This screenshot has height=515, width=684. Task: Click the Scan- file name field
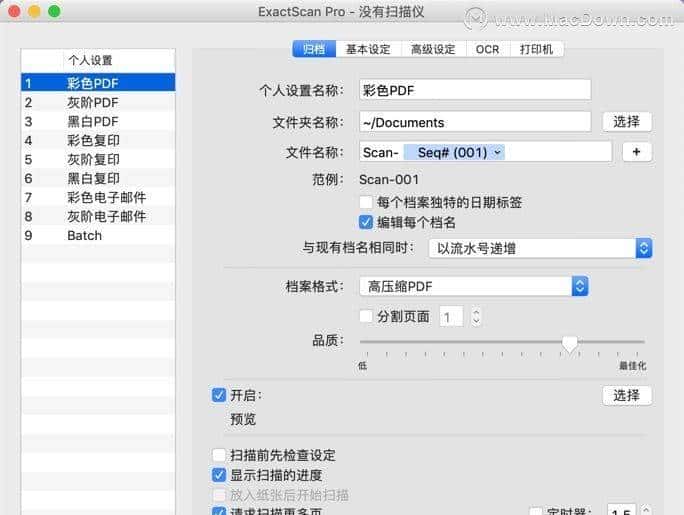[486, 152]
